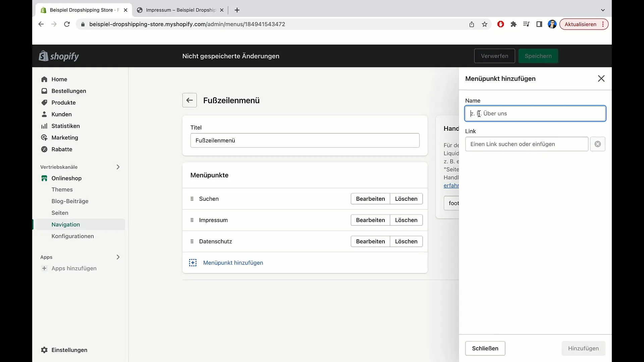This screenshot has height=362, width=644.
Task: Navigate to Marketing section
Action: click(65, 137)
